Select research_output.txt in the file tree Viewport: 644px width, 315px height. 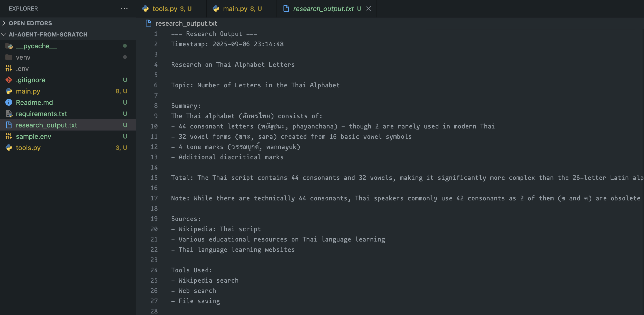coord(47,125)
